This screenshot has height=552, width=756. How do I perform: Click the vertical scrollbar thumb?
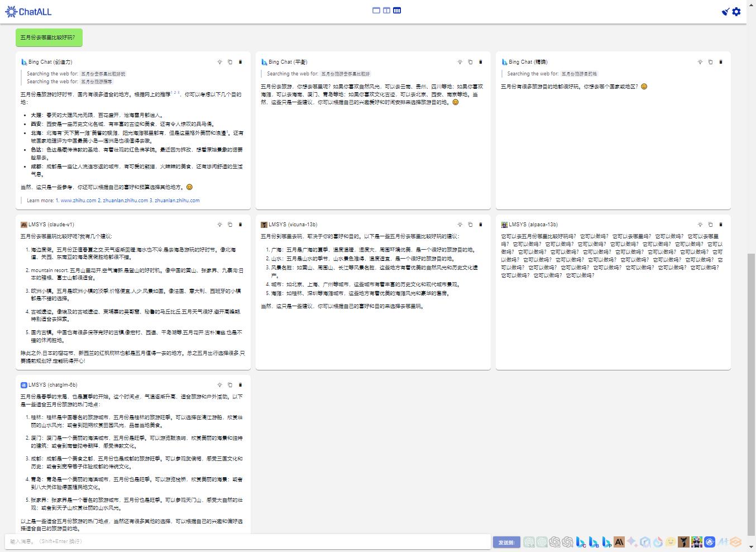coord(751,394)
